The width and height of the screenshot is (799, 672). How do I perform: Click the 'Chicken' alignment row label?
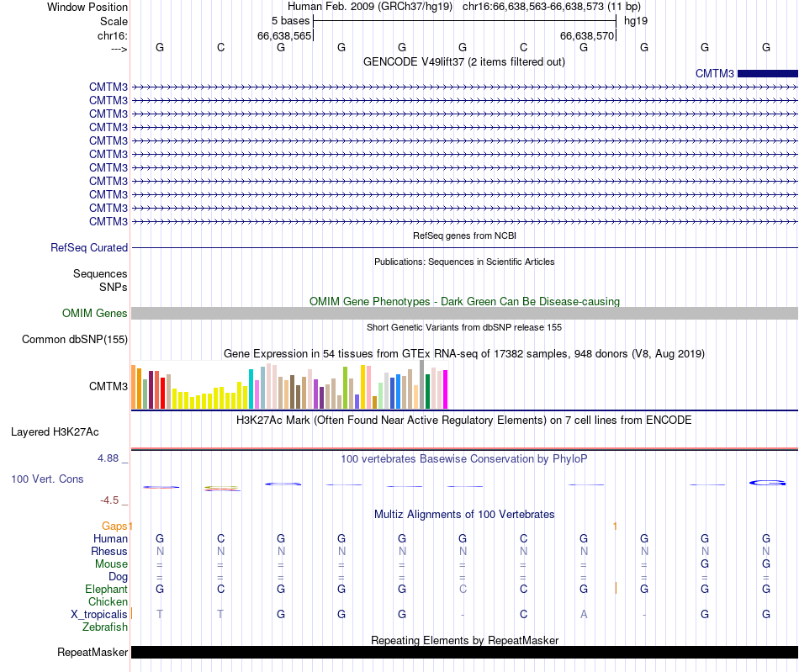pyautogui.click(x=108, y=601)
